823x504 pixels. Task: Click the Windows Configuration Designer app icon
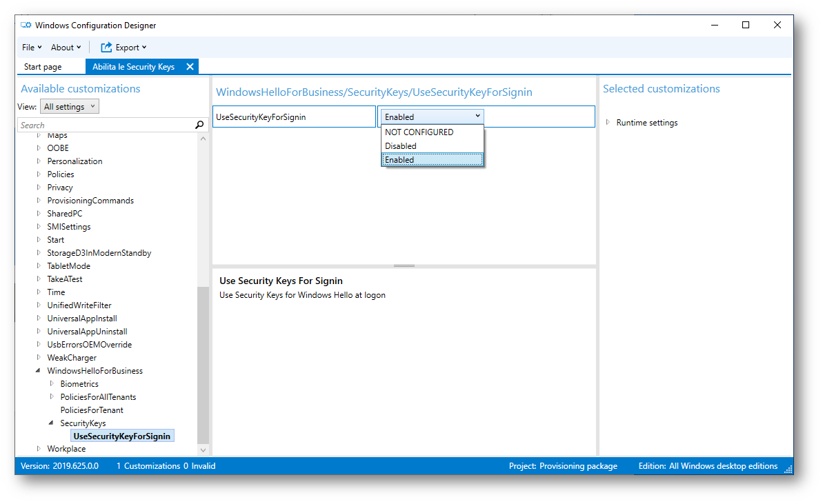pos(26,26)
